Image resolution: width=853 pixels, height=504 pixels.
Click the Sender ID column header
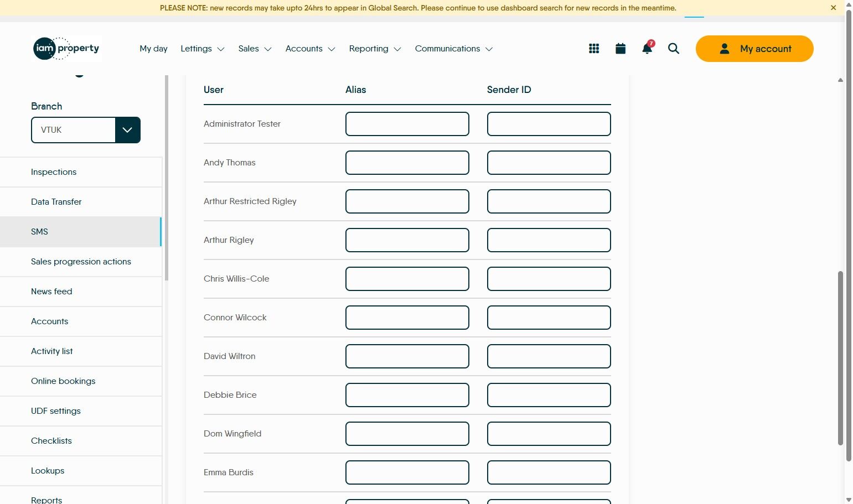509,90
